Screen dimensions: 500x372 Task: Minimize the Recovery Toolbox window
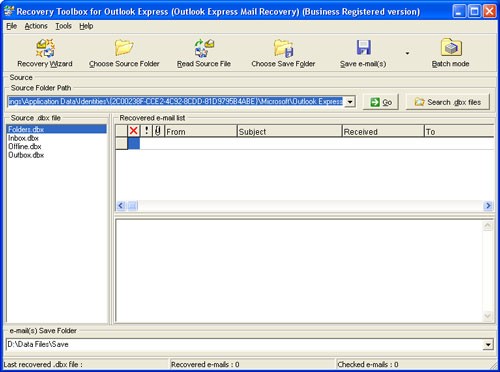tap(459, 12)
